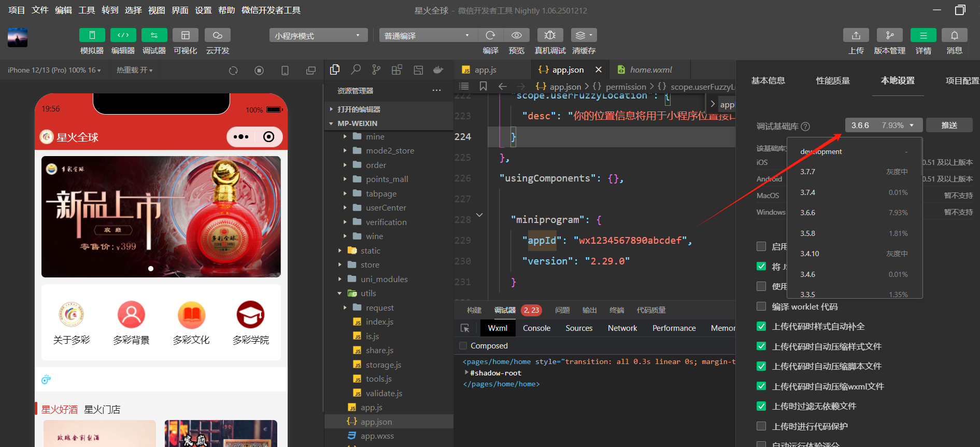Open iPhone 12/13 (Pro) device dropdown
Image resolution: width=980 pixels, height=447 pixels.
(x=54, y=70)
